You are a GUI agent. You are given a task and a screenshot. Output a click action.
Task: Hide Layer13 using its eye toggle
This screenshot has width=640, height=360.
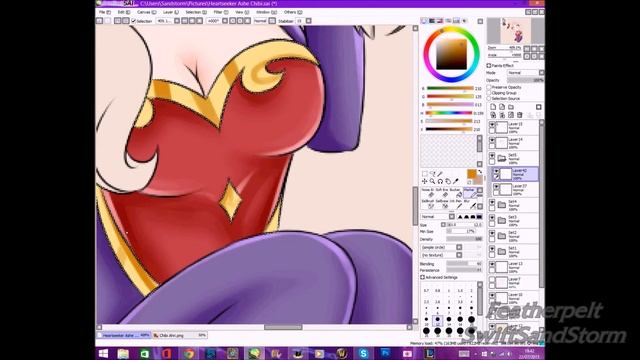point(492,265)
